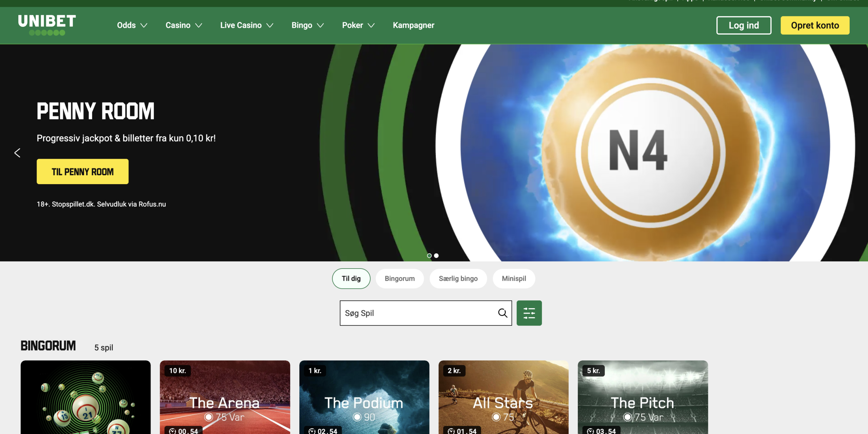Select the Til dig tab
This screenshot has width=868, height=434.
(351, 278)
